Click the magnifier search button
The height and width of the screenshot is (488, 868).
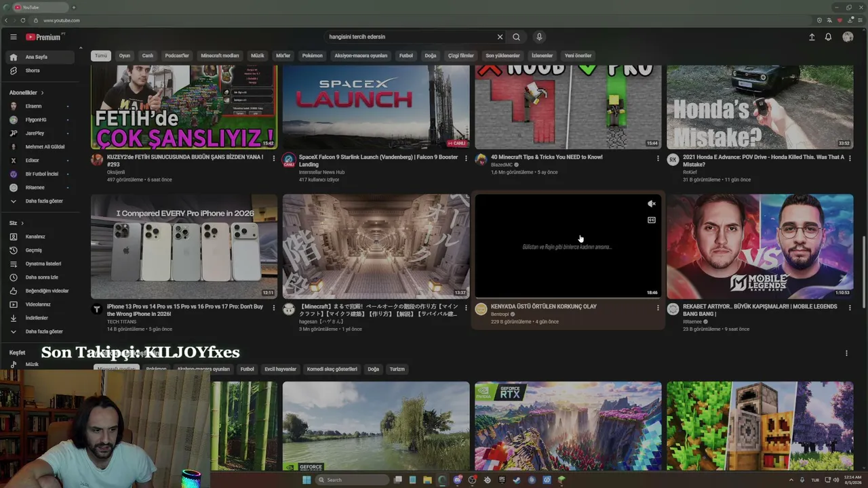point(516,37)
